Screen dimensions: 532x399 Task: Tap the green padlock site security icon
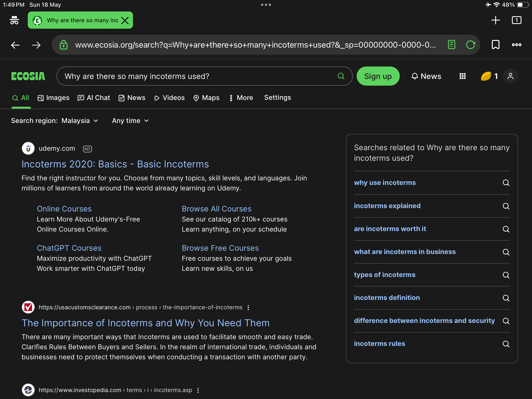[x=63, y=45]
